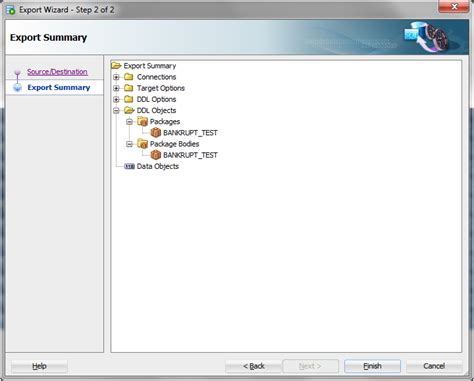474x381 pixels.
Task: Go back with the Back button
Action: click(254, 366)
